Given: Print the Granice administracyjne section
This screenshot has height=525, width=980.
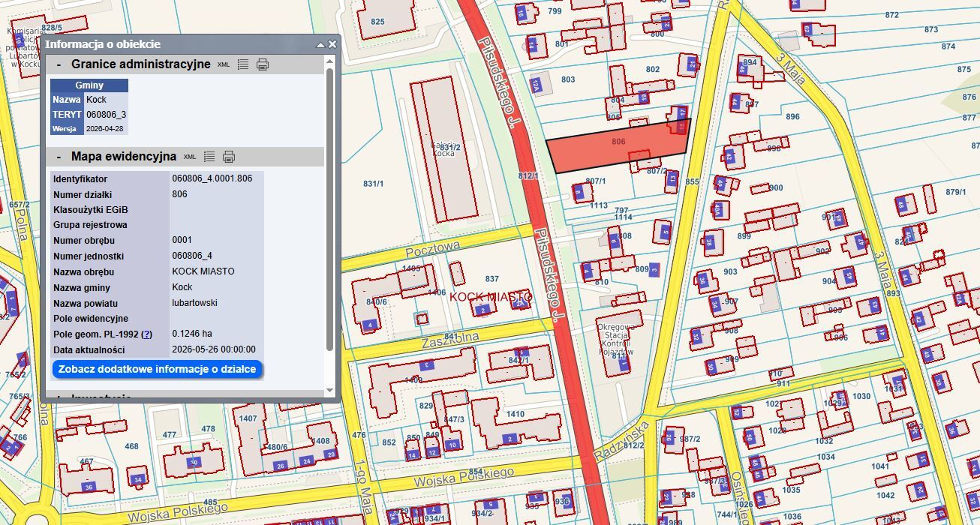Looking at the screenshot, I should tap(263, 64).
